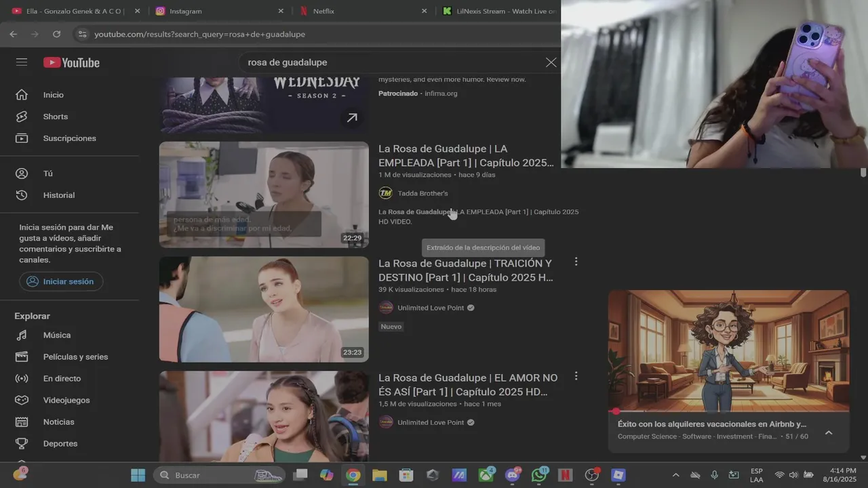Open Suscripciones in the sidebar
The image size is (868, 488).
click(69, 138)
